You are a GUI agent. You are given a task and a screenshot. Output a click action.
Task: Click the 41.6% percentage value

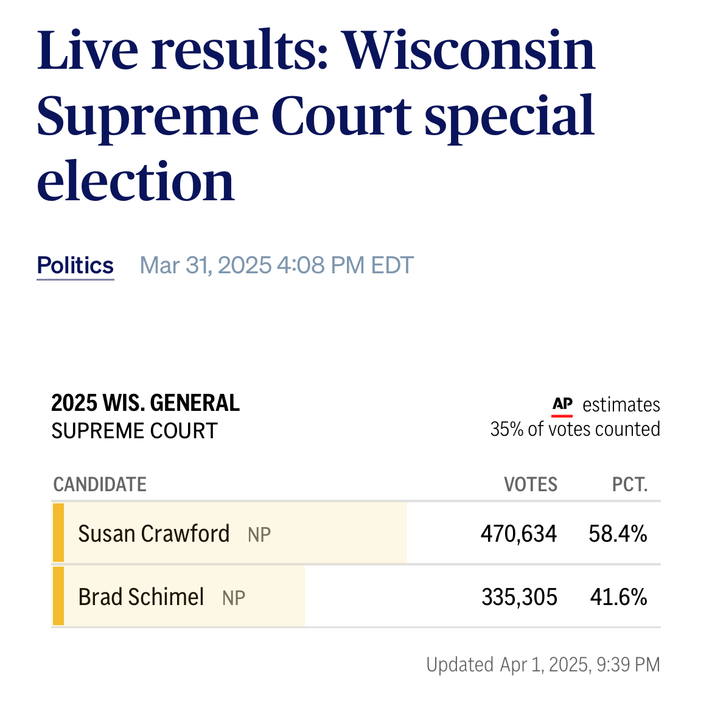pos(618,597)
